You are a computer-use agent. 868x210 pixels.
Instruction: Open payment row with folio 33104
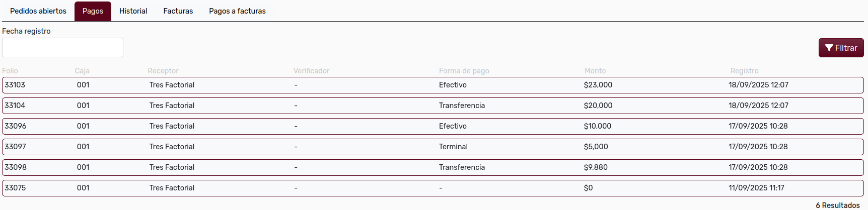click(15, 106)
